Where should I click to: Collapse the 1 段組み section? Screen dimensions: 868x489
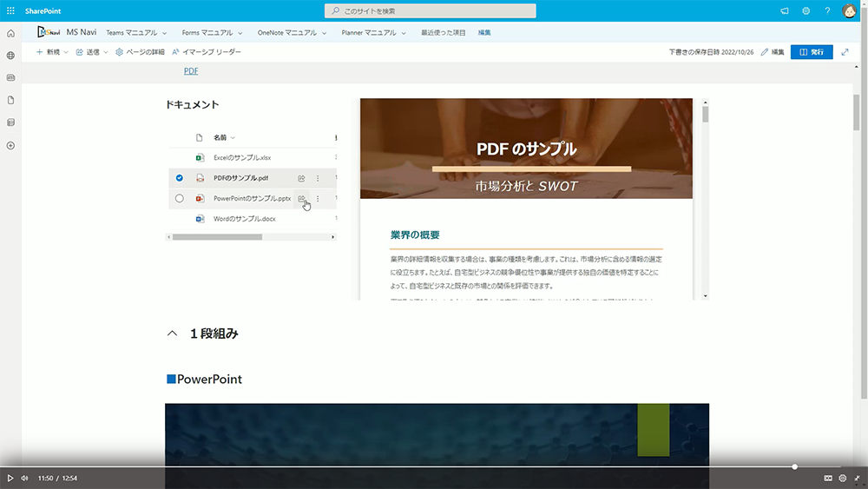coord(172,334)
